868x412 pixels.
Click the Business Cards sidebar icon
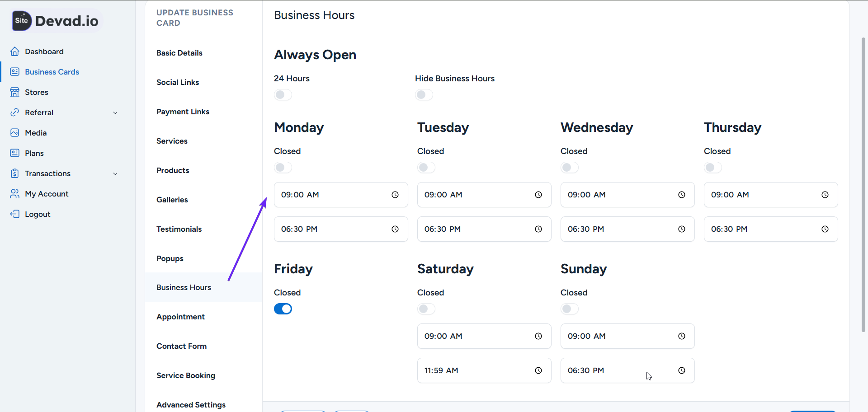(15, 71)
